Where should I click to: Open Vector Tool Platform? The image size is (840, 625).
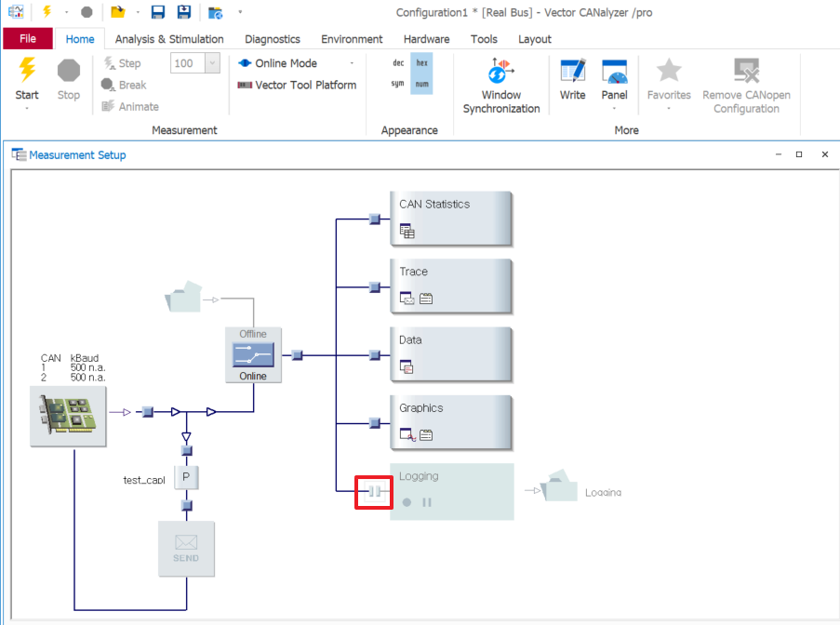pyautogui.click(x=297, y=85)
